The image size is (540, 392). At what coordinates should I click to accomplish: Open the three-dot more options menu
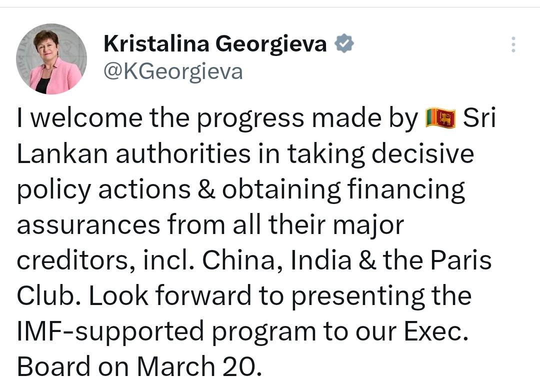513,44
